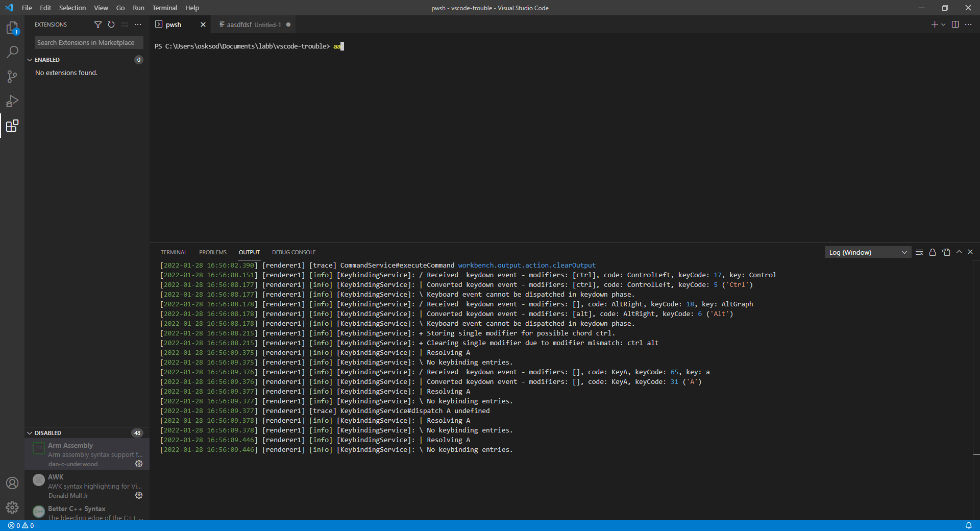Open Source Control from the activity bar
Image resolution: width=980 pixels, height=531 pixels.
click(x=12, y=76)
